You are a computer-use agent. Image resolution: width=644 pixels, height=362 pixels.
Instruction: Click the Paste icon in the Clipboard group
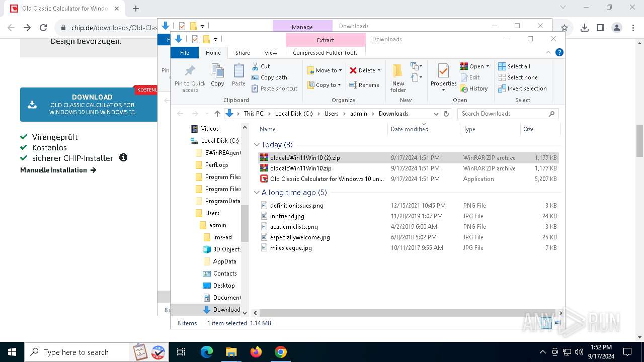tap(238, 75)
